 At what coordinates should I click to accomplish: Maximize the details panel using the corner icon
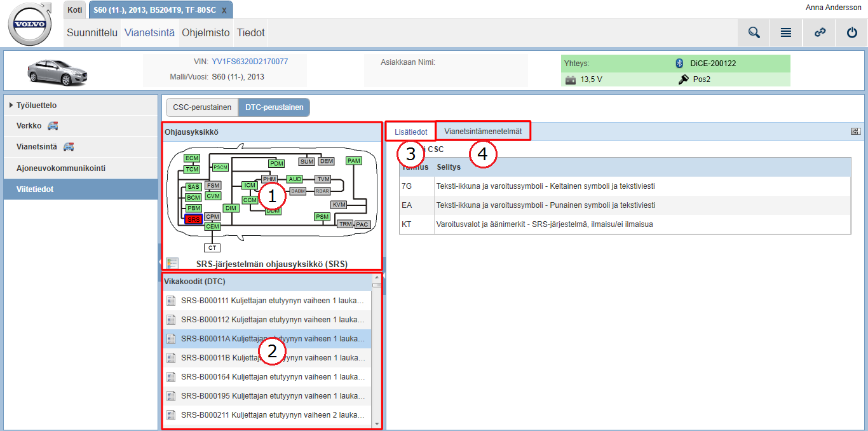click(x=855, y=132)
